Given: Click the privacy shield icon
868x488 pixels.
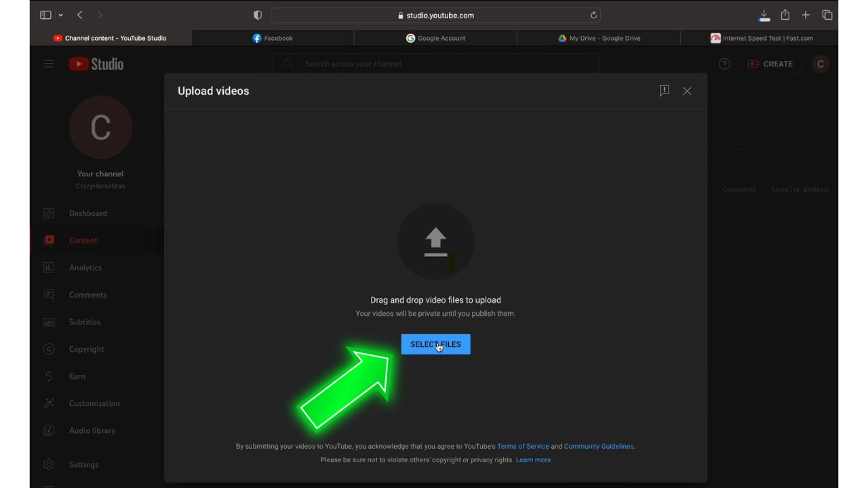Looking at the screenshot, I should 258,15.
